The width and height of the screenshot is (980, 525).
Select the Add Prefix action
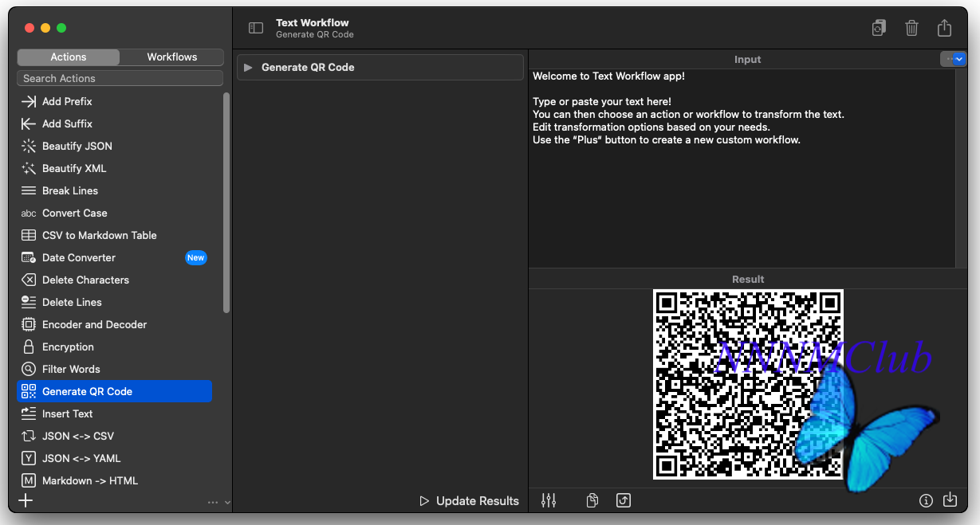115,101
